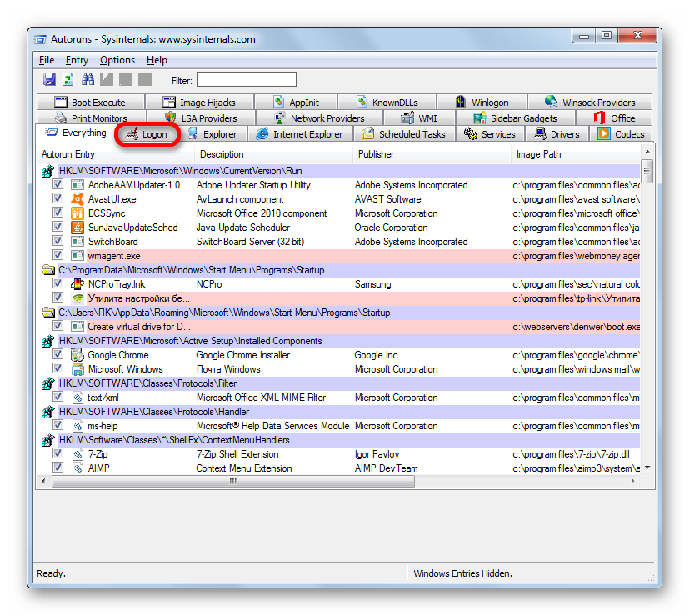690x616 pixels.
Task: Click the text/xml entry icon
Action: coord(77,398)
